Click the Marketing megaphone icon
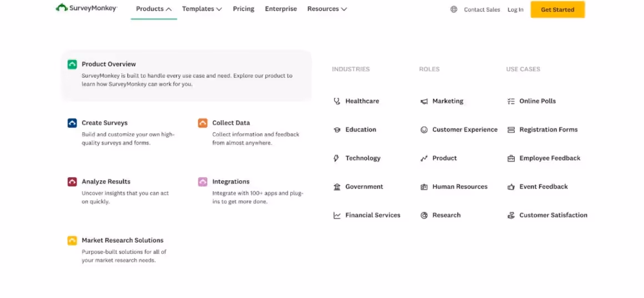Image resolution: width=644 pixels, height=298 pixels. click(x=424, y=102)
